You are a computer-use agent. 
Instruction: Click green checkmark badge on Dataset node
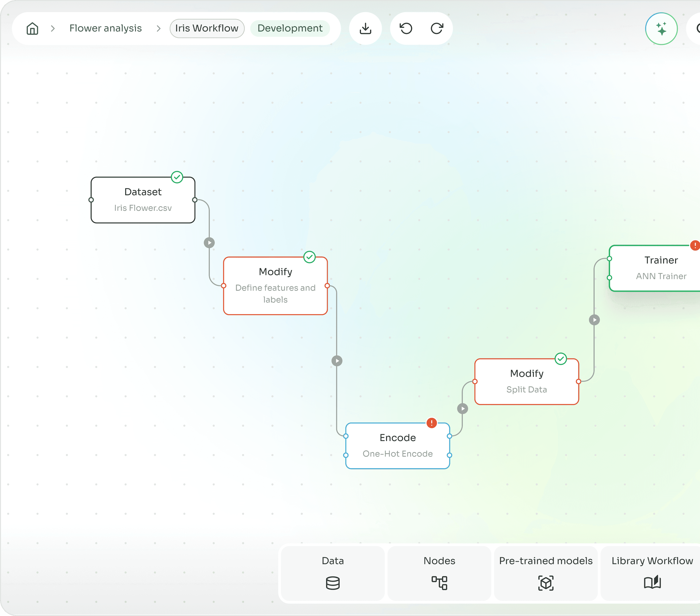pos(177,177)
